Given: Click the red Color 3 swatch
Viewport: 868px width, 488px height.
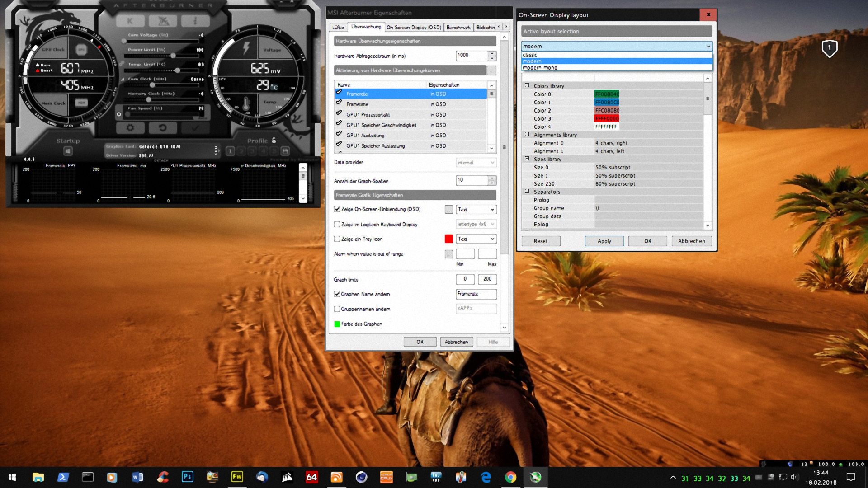Looking at the screenshot, I should tap(607, 119).
